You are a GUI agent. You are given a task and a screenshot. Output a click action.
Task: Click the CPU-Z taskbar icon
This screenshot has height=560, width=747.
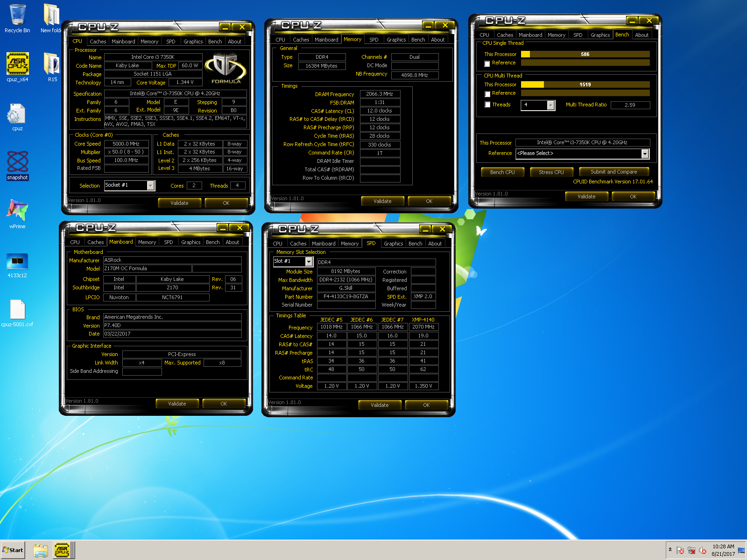point(62,551)
